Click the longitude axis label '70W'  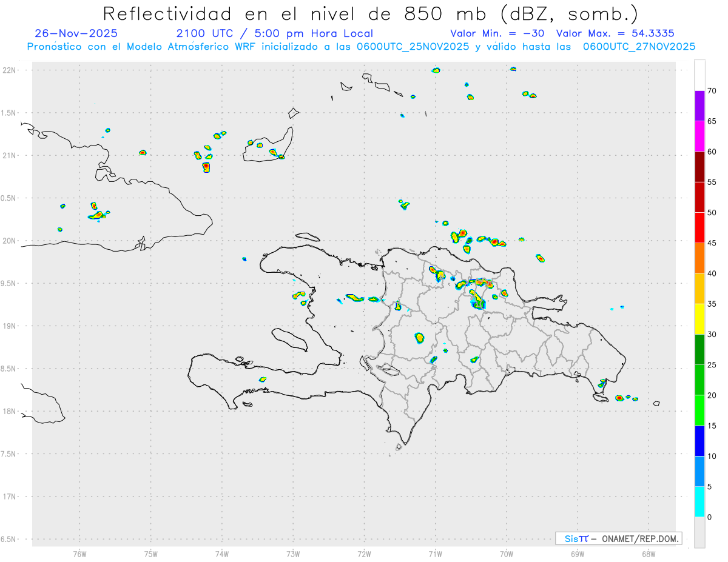click(507, 553)
